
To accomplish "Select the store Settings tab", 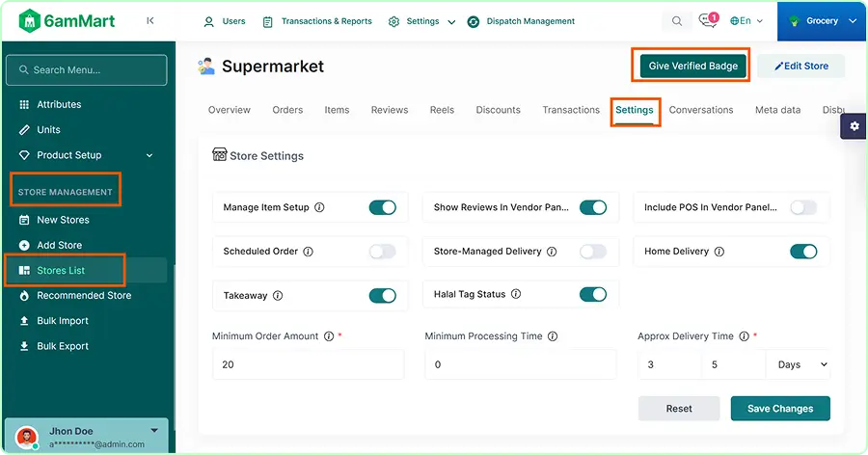I will point(635,110).
